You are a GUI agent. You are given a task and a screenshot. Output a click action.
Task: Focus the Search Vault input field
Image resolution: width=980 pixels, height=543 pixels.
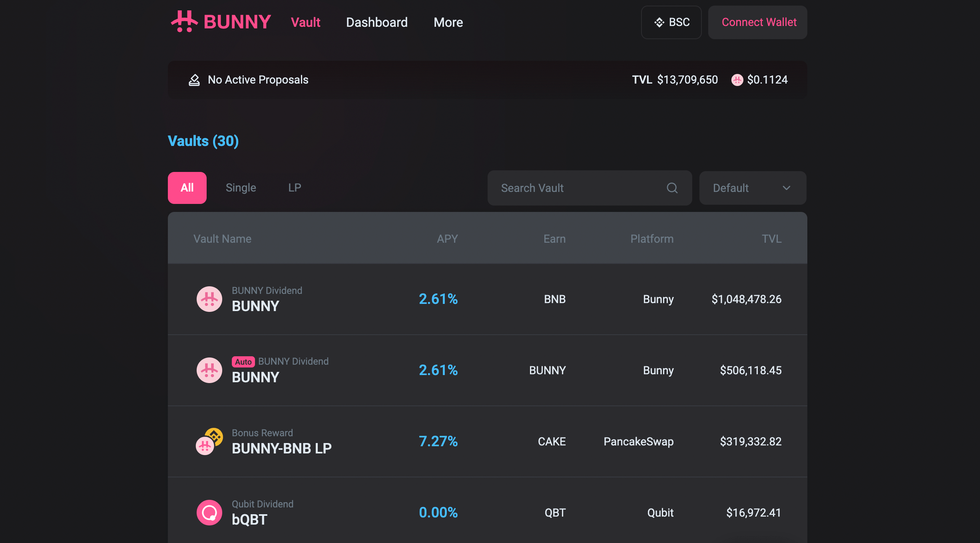[x=590, y=188]
